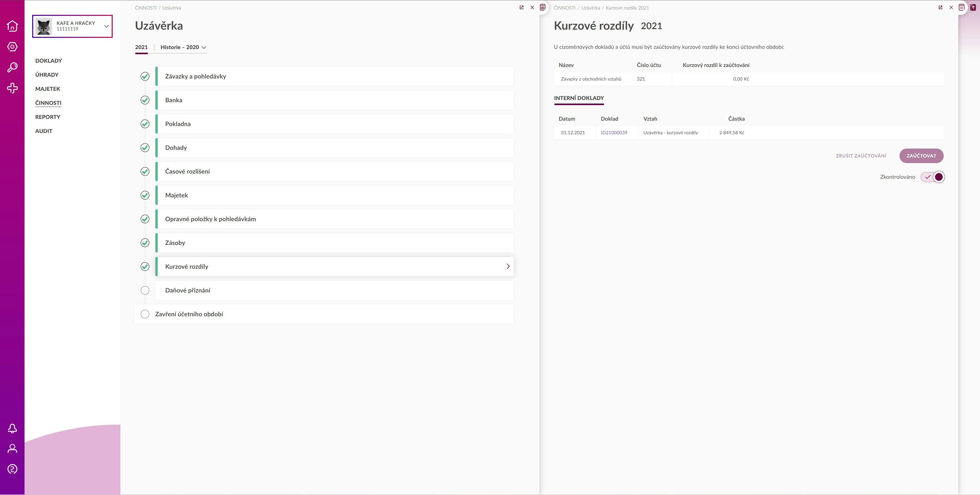Open document link ID21000039
The height and width of the screenshot is (495, 980).
coord(614,132)
